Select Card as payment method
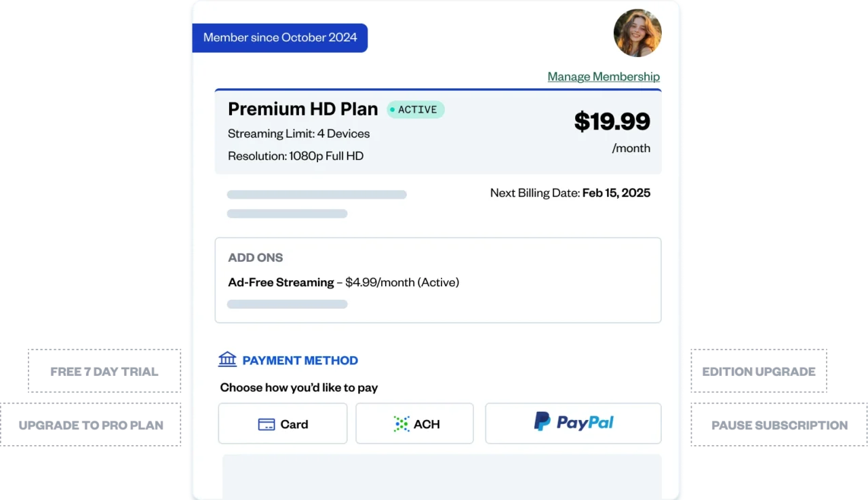868x500 pixels. pyautogui.click(x=282, y=423)
